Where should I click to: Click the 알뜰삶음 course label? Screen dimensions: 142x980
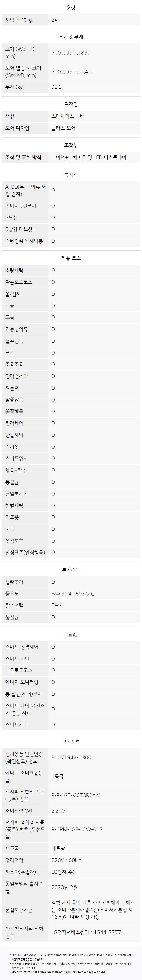(x=14, y=400)
